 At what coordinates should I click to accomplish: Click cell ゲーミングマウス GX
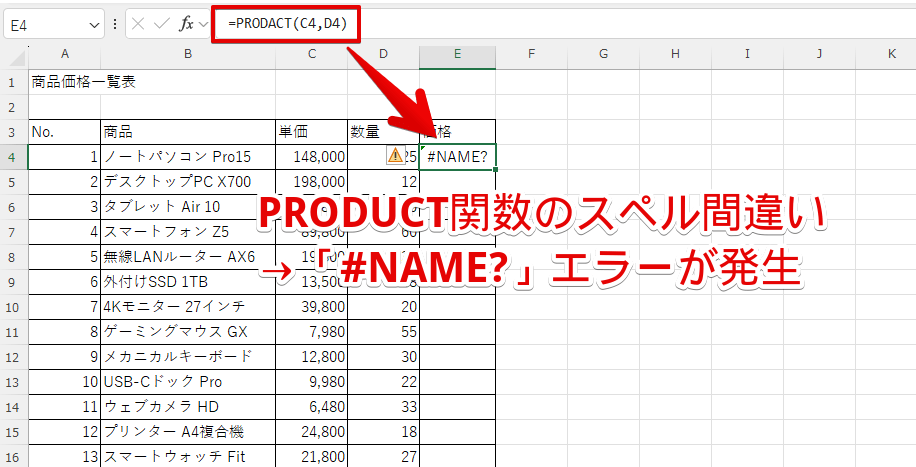click(x=188, y=332)
